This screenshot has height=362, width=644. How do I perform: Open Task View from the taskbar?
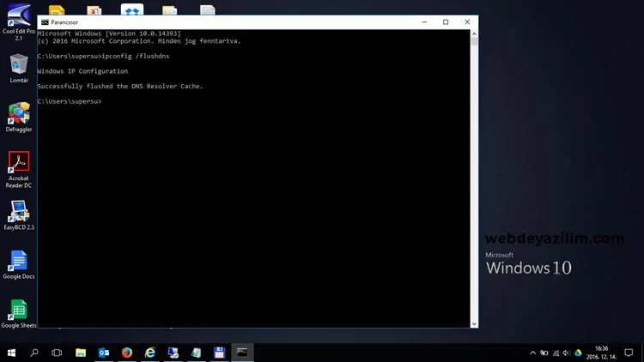coord(57,353)
